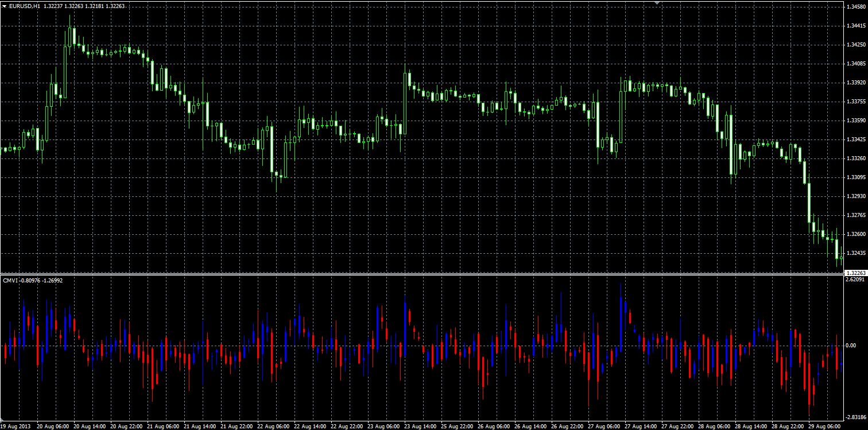The height and width of the screenshot is (430, 868).
Task: Click the 2.62091 indicator scale maximum
Action: tap(855, 280)
